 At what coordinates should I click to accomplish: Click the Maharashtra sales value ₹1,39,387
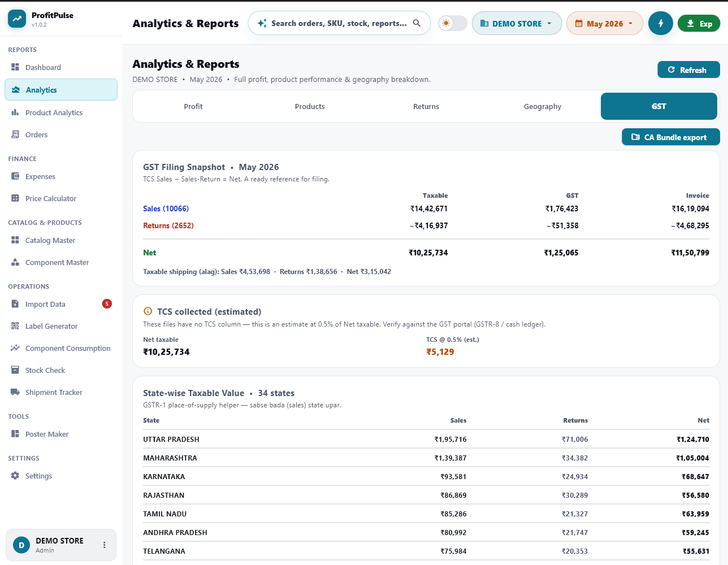(x=450, y=458)
